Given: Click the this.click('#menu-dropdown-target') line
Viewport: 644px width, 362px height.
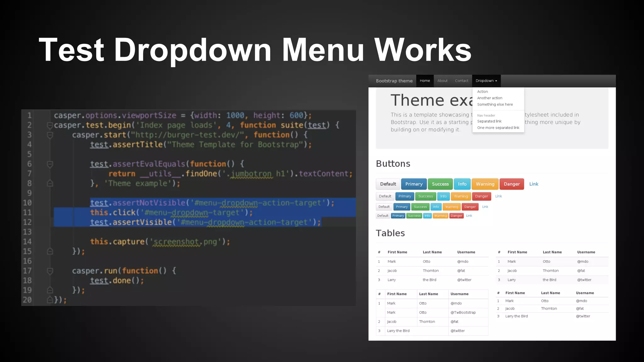Looking at the screenshot, I should coord(171,212).
